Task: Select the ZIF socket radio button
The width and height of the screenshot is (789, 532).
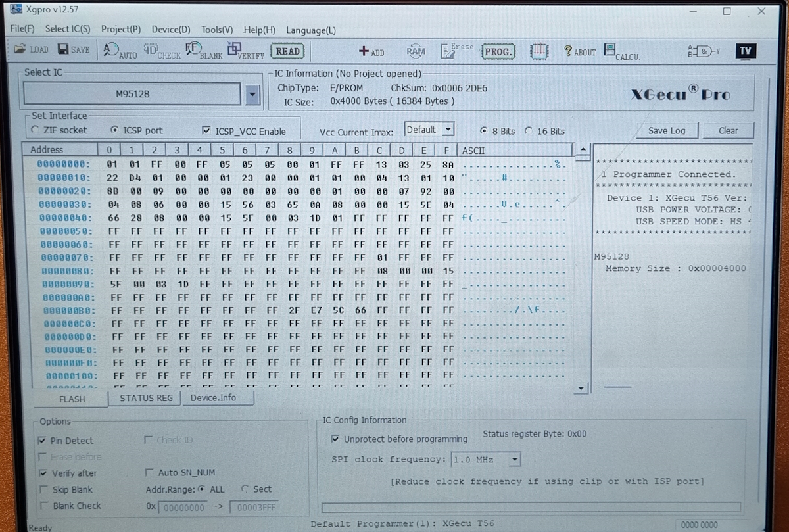Action: click(x=36, y=130)
